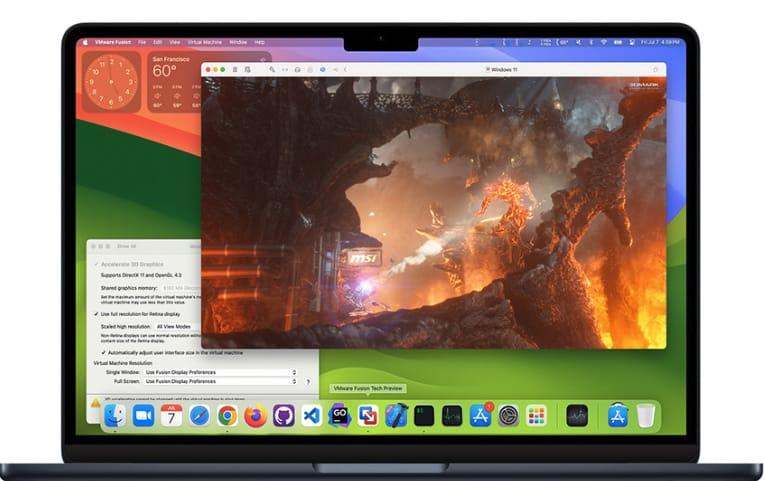Open the App Store icon with badge
Image resolution: width=765 pixels, height=481 pixels.
click(x=481, y=416)
